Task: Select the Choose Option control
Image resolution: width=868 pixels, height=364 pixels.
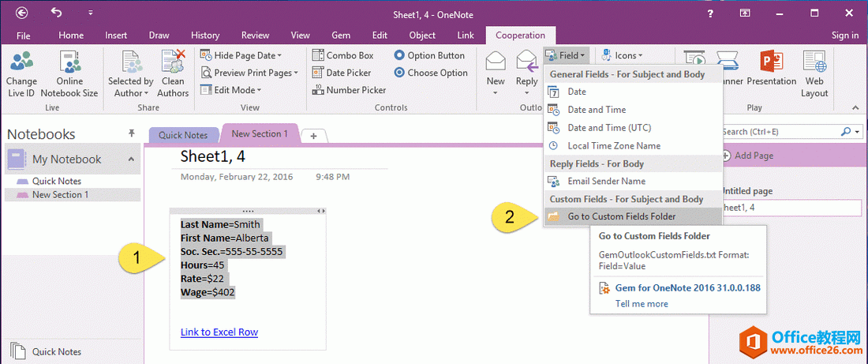Action: [x=431, y=73]
